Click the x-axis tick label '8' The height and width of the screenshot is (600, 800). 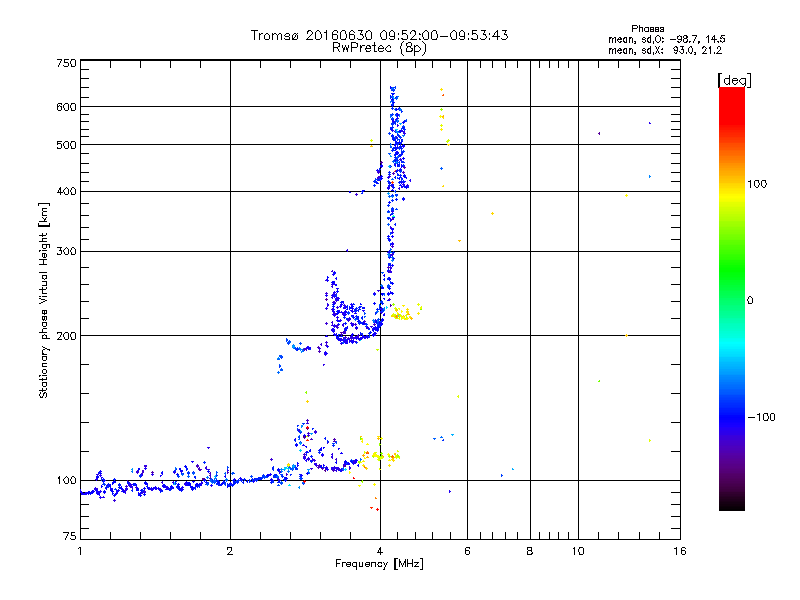click(530, 551)
